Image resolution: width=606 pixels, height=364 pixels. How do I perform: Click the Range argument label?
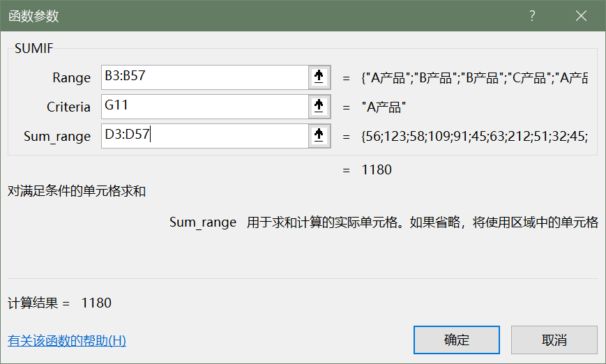pyautogui.click(x=71, y=78)
